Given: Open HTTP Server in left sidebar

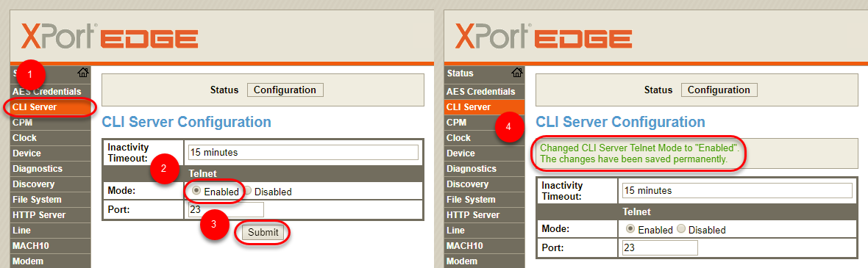Looking at the screenshot, I should [50, 215].
